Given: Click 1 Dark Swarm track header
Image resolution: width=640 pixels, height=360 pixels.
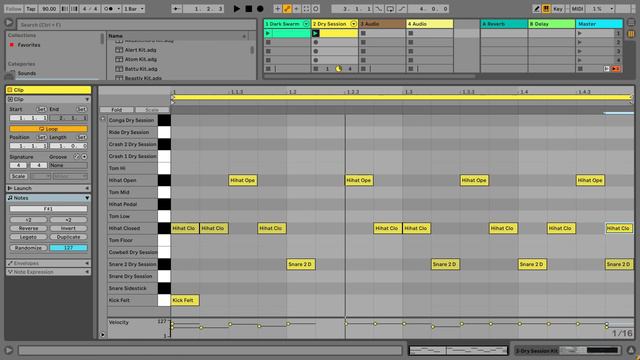Looking at the screenshot, I should tap(287, 24).
